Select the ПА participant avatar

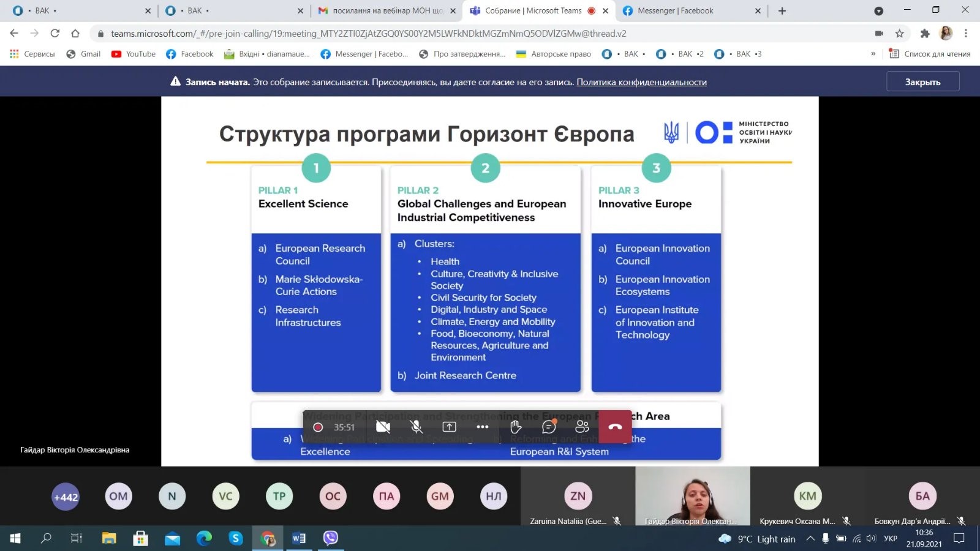click(386, 497)
